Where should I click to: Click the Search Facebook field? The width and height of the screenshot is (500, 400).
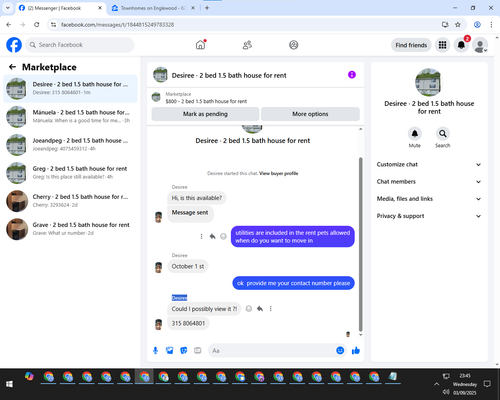(x=80, y=45)
